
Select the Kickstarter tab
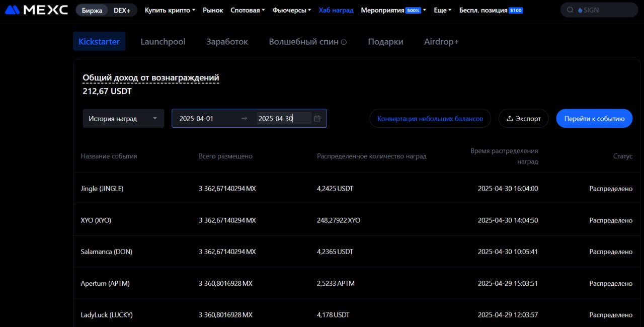[99, 42]
